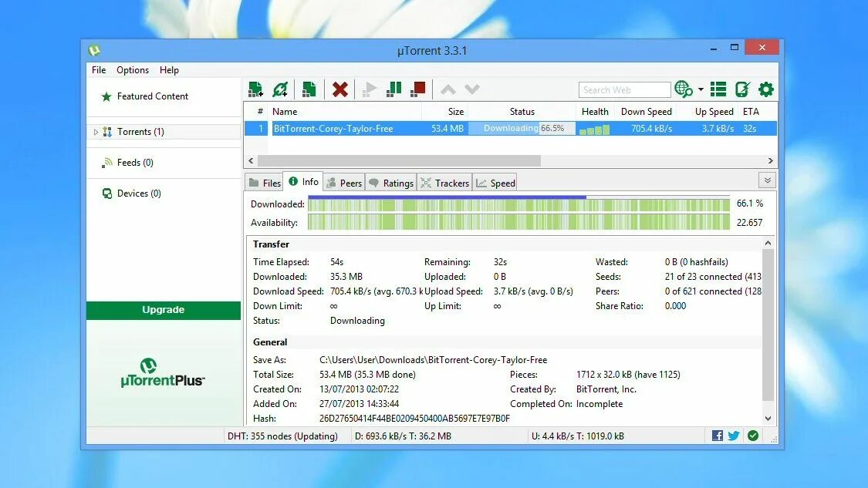Screen dimensions: 868x488
Task: Toggle the detailed list view icon
Action: coord(718,89)
